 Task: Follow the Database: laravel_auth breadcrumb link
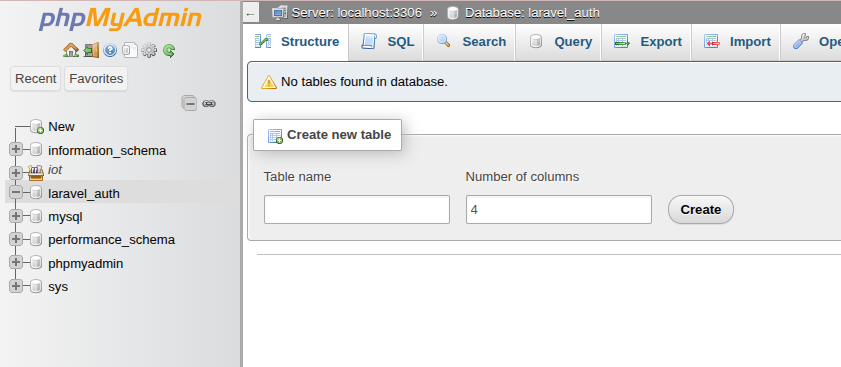click(532, 13)
